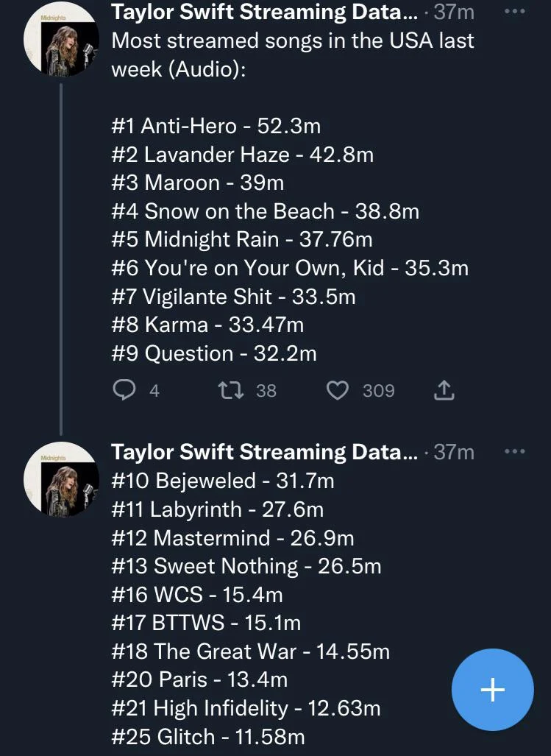Tap the thread connector line between tweets
This screenshot has width=551, height=756.
pos(62,258)
